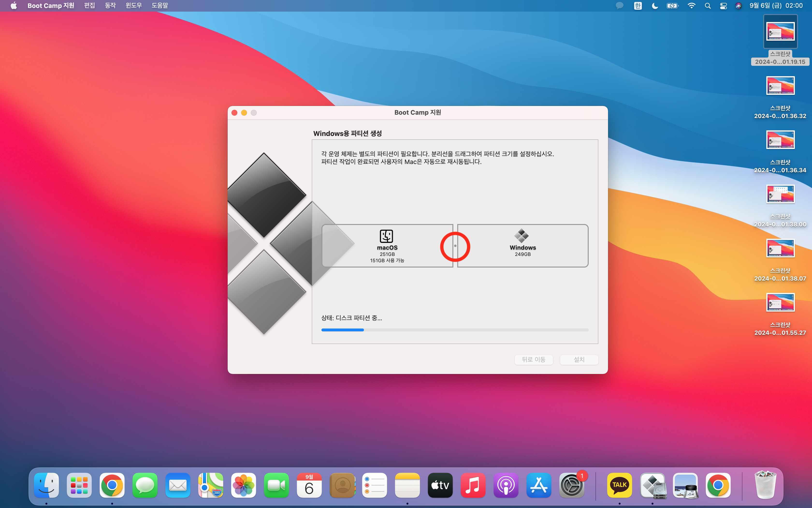Open System Preferences from the Dock
812x508 pixels.
[572, 485]
